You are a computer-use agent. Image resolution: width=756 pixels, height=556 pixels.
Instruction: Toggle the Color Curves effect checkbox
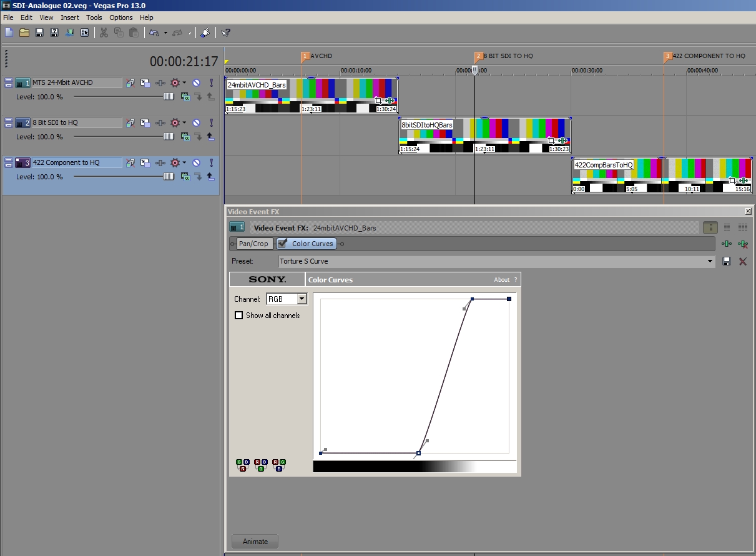283,244
